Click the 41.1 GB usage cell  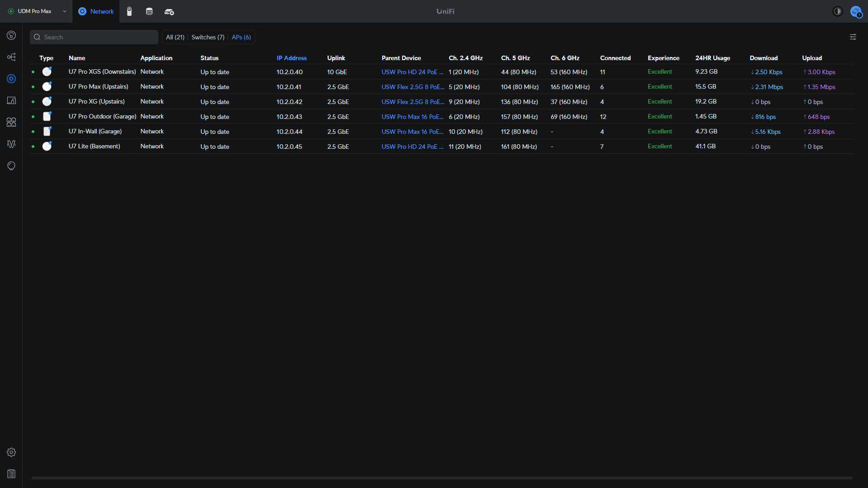point(705,146)
